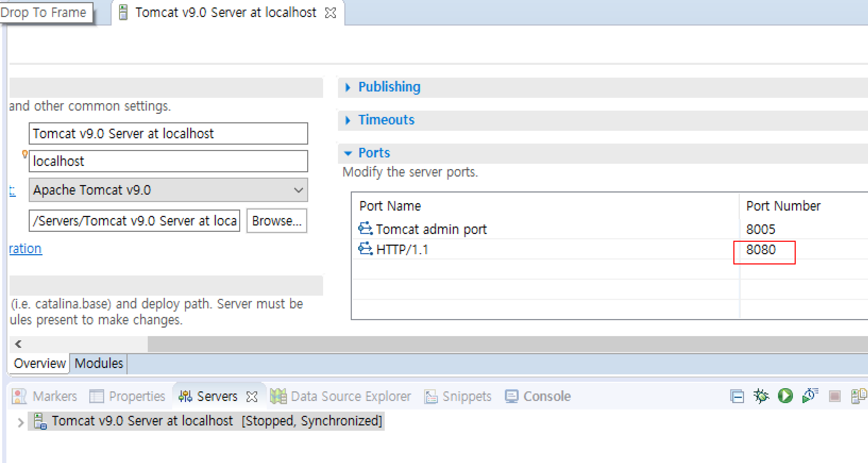Image resolution: width=868 pixels, height=463 pixels.
Task: Open the Markers view tab
Action: click(x=45, y=396)
